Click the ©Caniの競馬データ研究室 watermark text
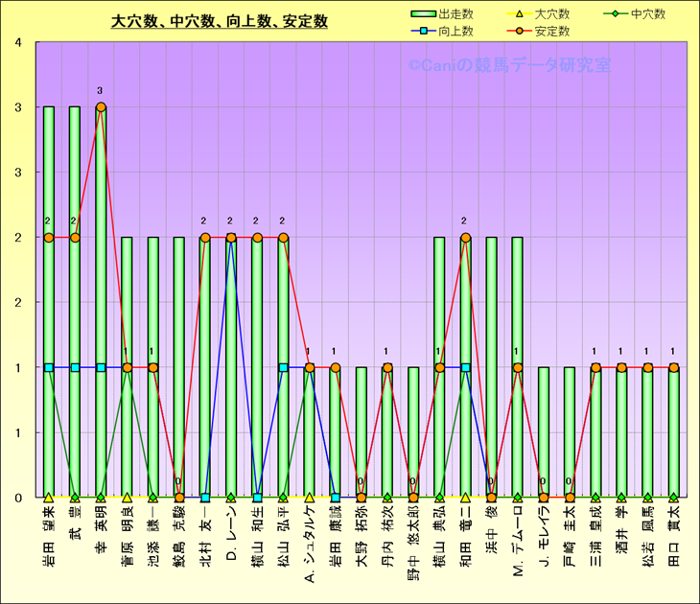Viewport: 700px width, 604px height. point(508,66)
